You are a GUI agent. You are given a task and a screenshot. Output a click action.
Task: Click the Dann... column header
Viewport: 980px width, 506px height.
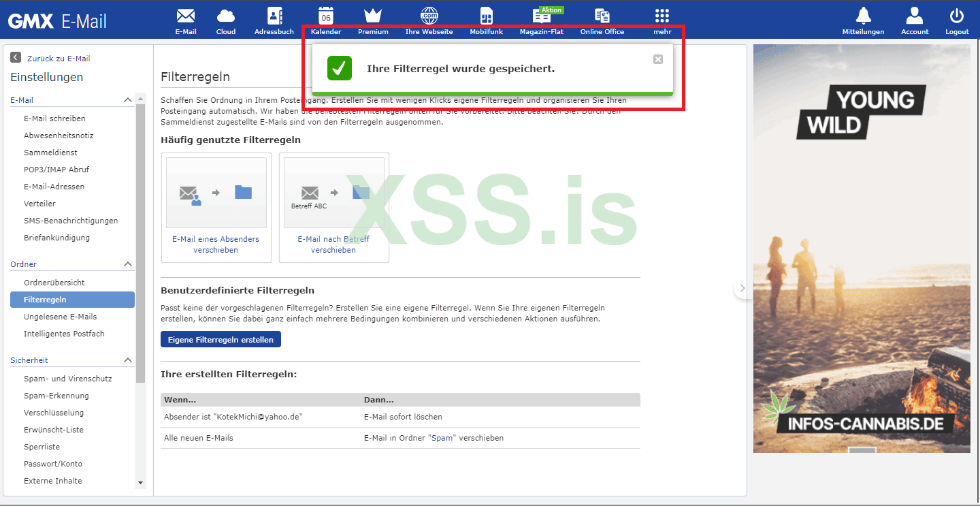tap(378, 400)
